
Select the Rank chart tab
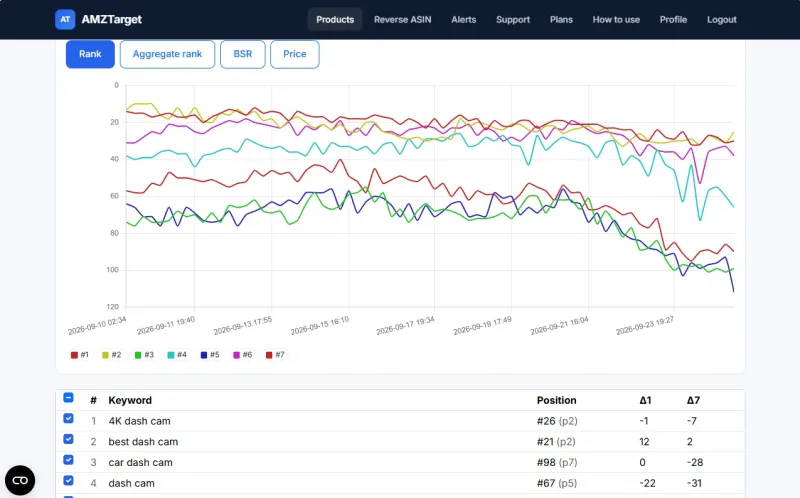pos(90,54)
